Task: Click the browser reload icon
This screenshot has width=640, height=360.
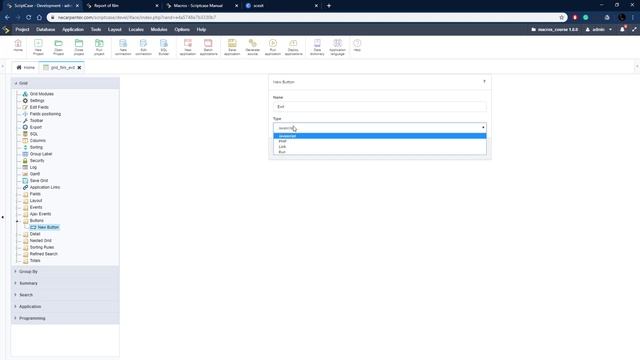Action: coord(29,17)
